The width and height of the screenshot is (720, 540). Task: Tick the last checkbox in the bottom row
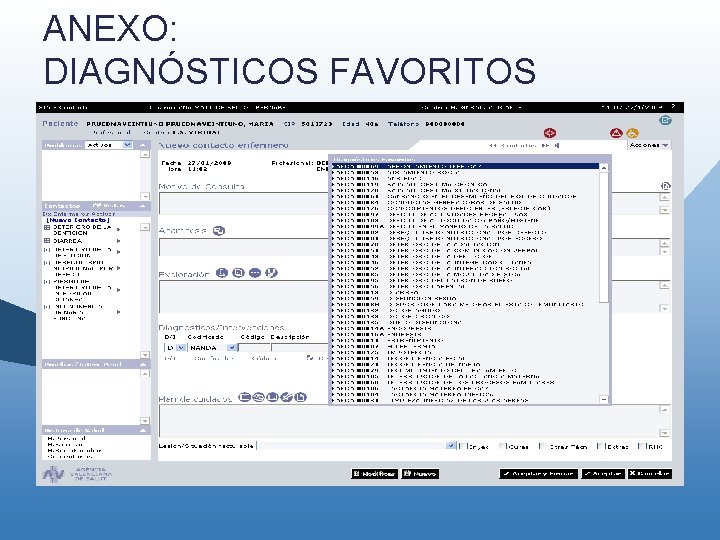[x=641, y=446]
